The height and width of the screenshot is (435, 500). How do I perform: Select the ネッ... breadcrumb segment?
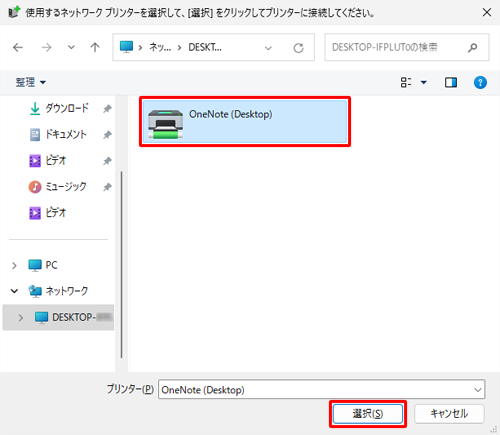point(160,47)
